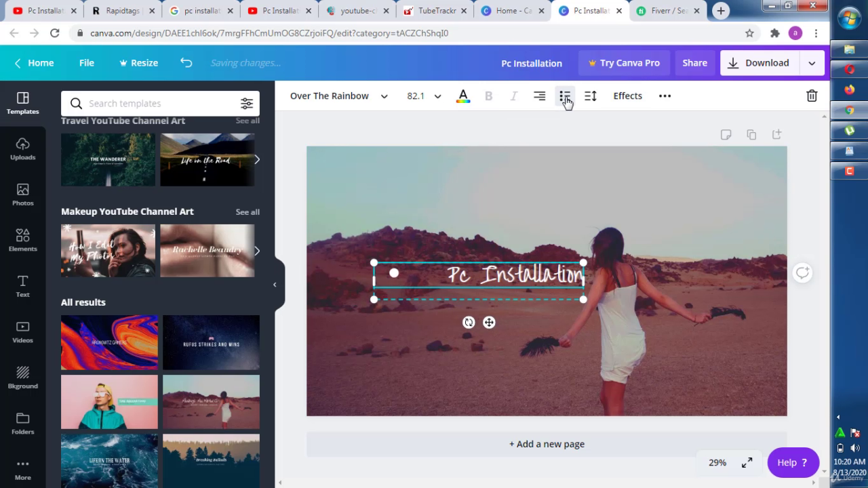Open the Resize menu
Viewport: 868px width, 488px height.
pyautogui.click(x=138, y=63)
